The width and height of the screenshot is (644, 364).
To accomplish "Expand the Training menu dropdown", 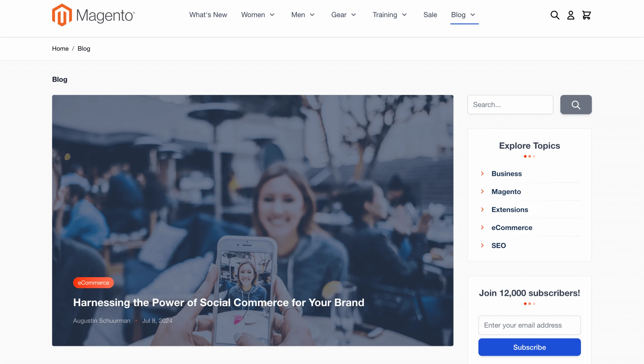I will pyautogui.click(x=405, y=15).
